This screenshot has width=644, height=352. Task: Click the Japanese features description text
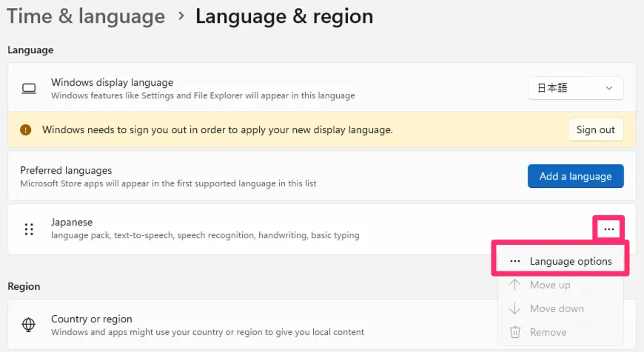tap(205, 235)
